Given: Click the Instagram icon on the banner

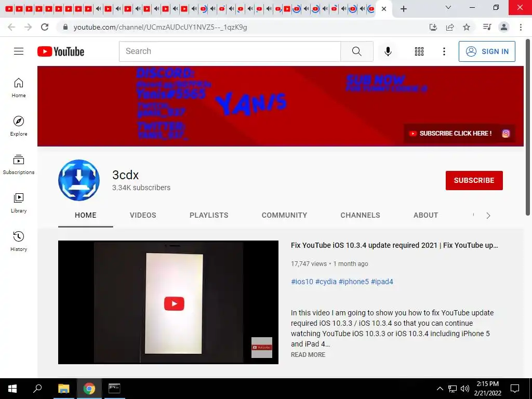Looking at the screenshot, I should (x=506, y=134).
